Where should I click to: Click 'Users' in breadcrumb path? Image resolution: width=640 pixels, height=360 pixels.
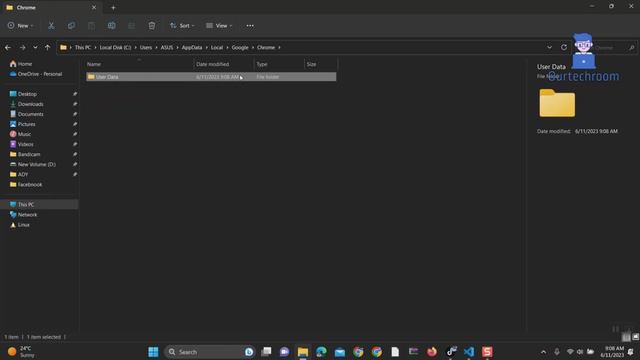coord(146,47)
